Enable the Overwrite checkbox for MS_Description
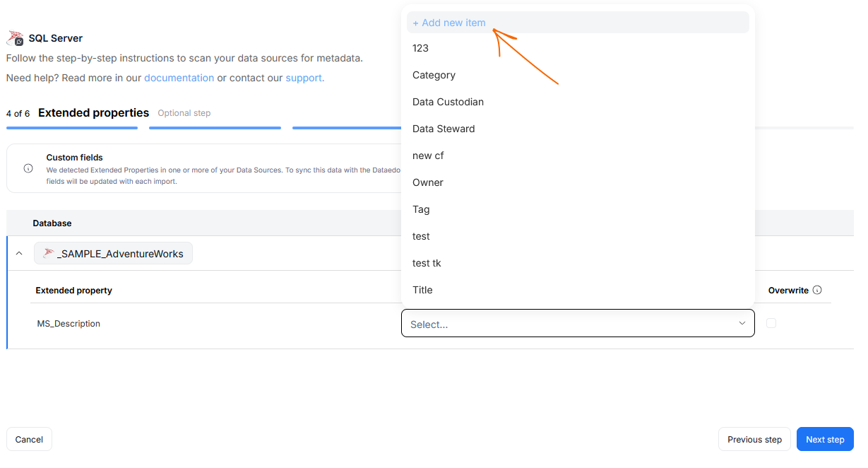The image size is (868, 468). tap(771, 323)
